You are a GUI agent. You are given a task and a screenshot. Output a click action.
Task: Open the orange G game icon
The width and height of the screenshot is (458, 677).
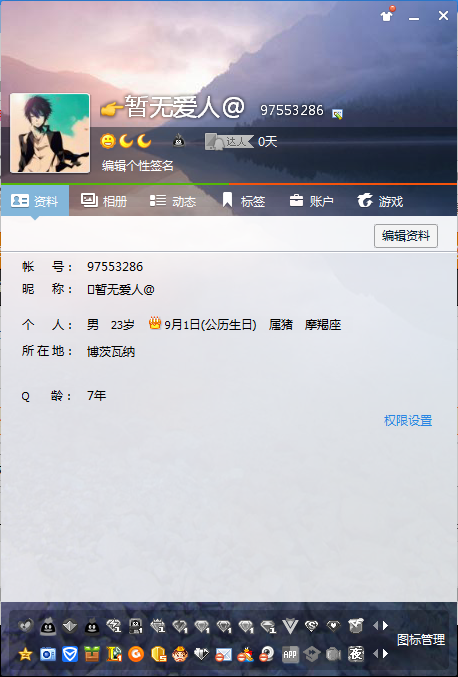(x=136, y=655)
